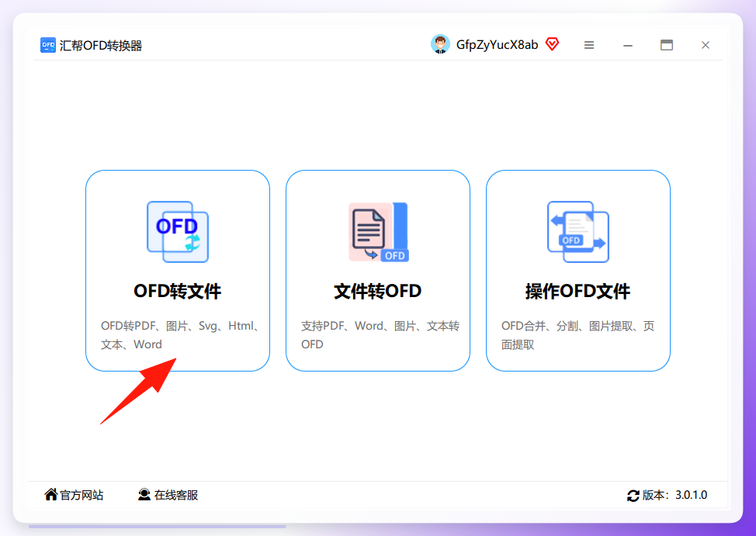756x536 pixels.
Task: Click the username GfpZyYucX8ab
Action: click(x=497, y=45)
